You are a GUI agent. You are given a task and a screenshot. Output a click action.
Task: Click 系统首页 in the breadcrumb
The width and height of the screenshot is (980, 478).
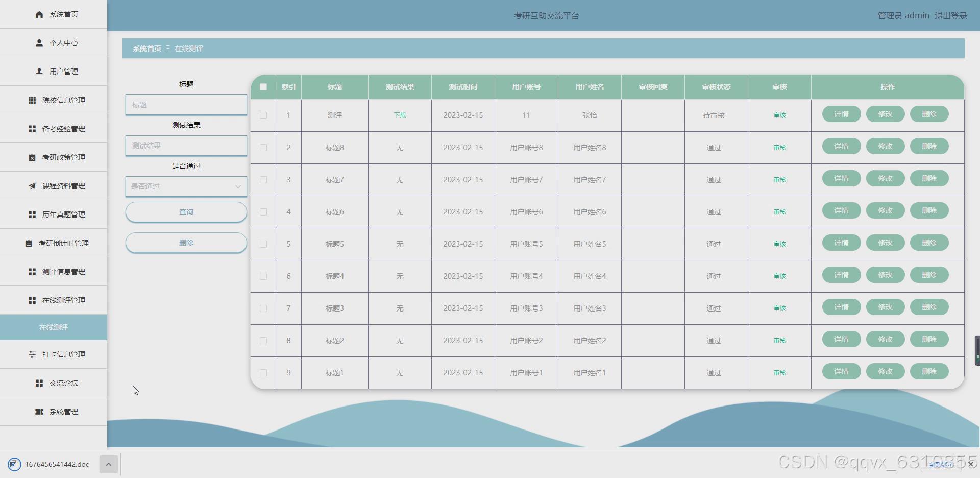click(147, 49)
